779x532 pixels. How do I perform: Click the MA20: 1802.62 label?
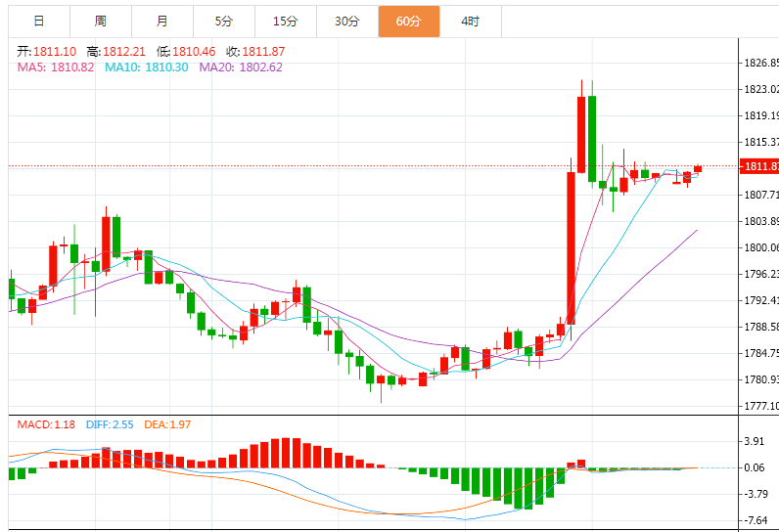(x=241, y=67)
